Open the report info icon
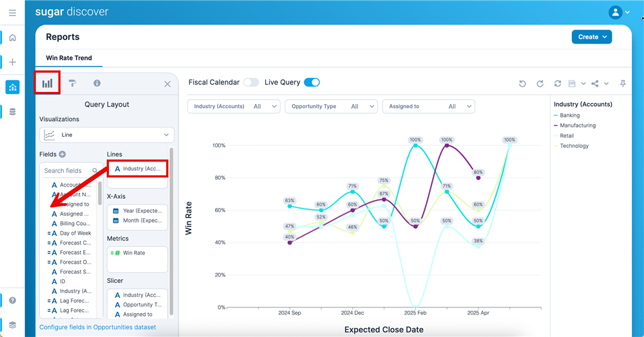This screenshot has height=337, width=644. click(97, 83)
